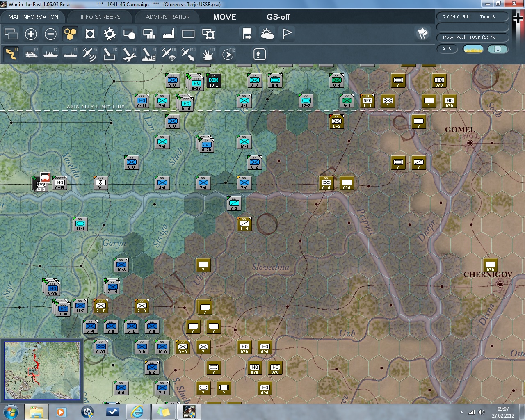Zoom out the map with minus icon
Image resolution: width=525 pixels, height=420 pixels.
(50, 34)
